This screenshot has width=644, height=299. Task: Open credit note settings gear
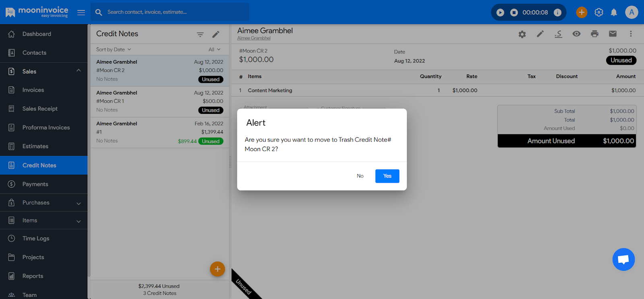(522, 34)
